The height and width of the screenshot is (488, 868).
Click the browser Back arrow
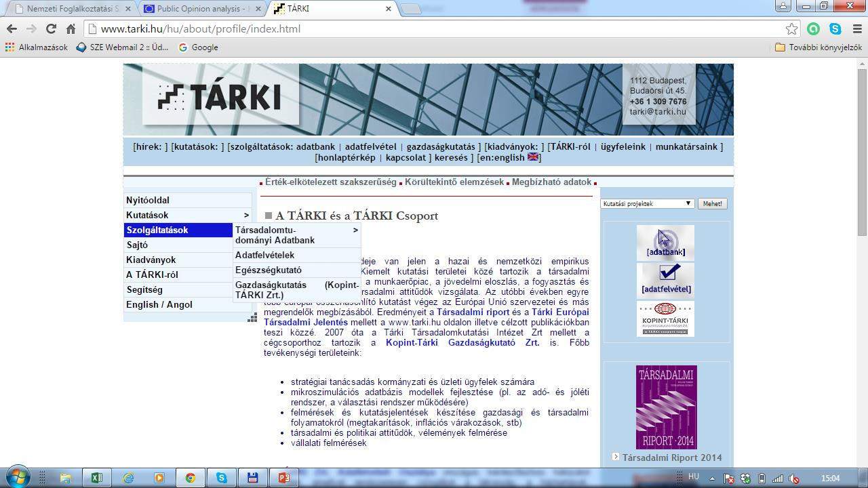click(x=12, y=29)
